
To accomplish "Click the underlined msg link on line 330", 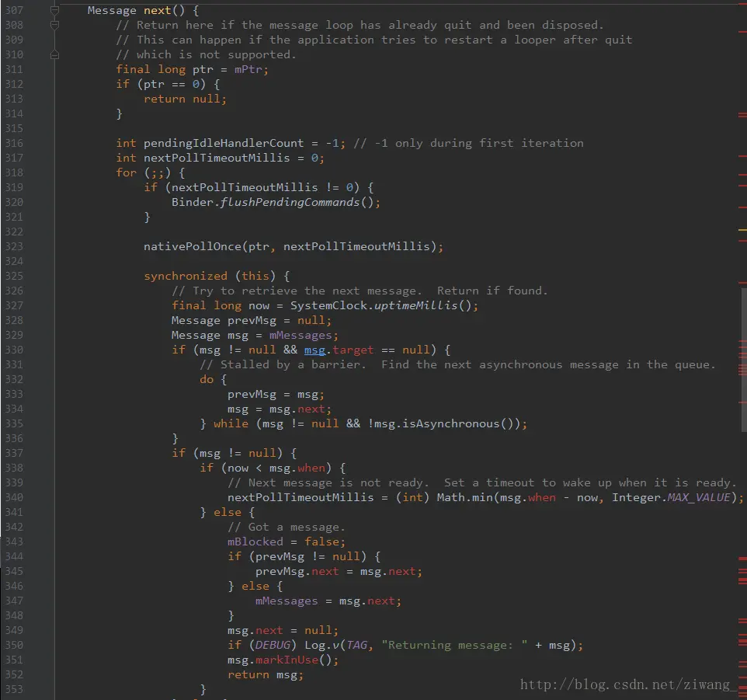I will 314,350.
